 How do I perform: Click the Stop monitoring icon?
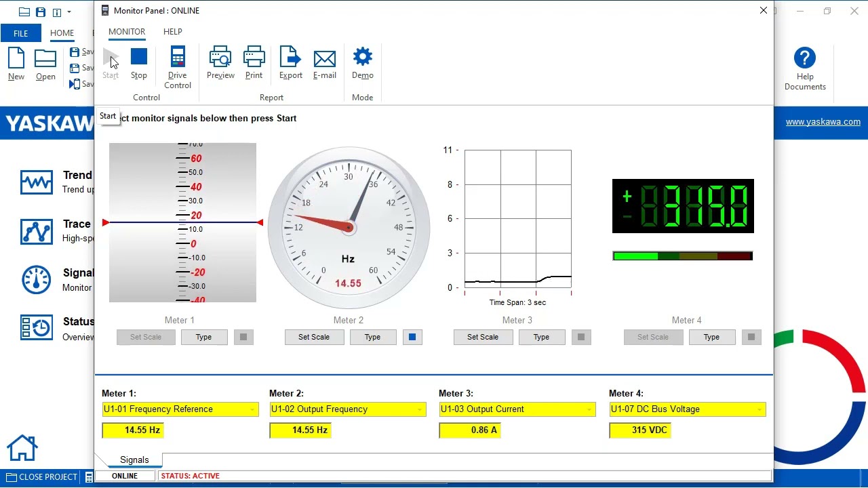tap(139, 58)
